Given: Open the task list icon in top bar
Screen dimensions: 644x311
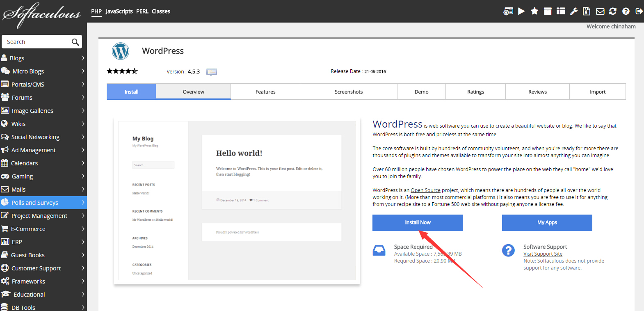Looking at the screenshot, I should pyautogui.click(x=561, y=11).
